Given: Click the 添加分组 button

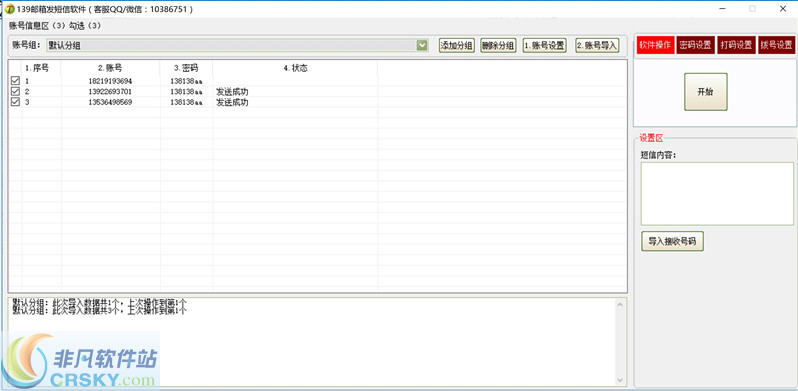Looking at the screenshot, I should 457,45.
